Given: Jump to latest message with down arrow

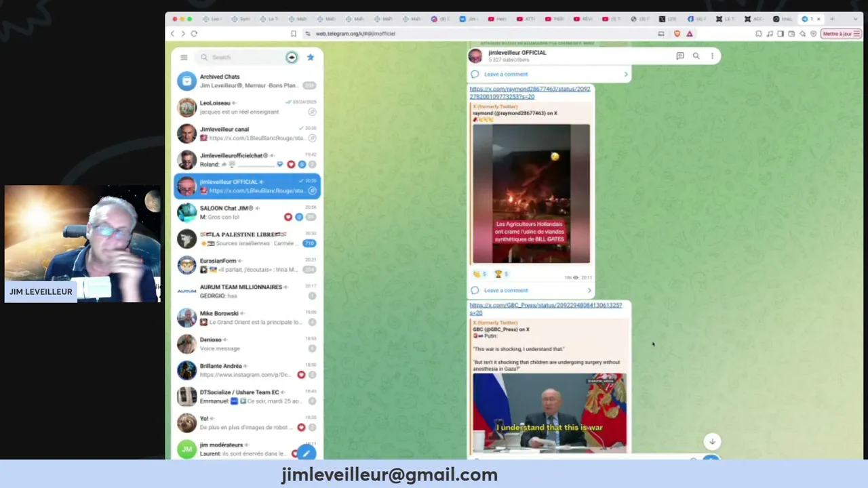Looking at the screenshot, I should click(712, 442).
